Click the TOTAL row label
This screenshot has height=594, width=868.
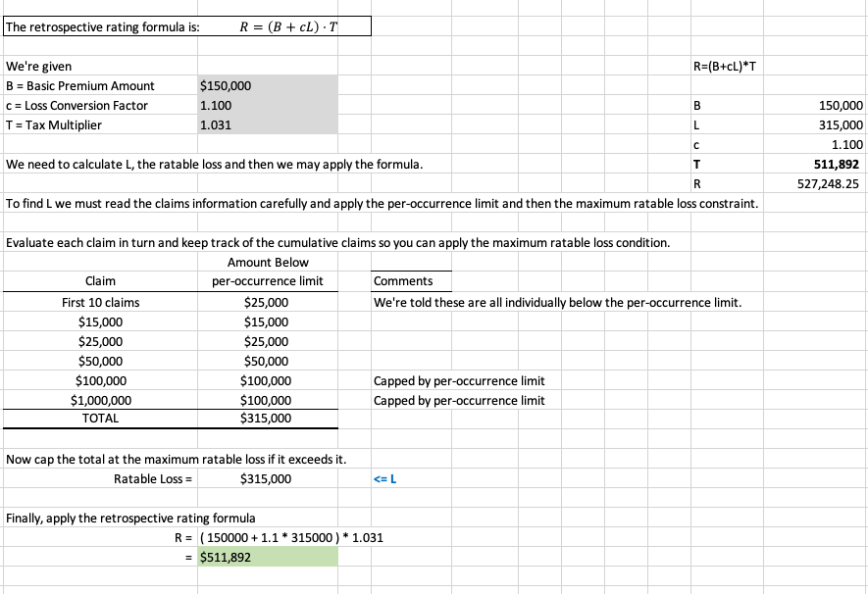[x=100, y=419]
